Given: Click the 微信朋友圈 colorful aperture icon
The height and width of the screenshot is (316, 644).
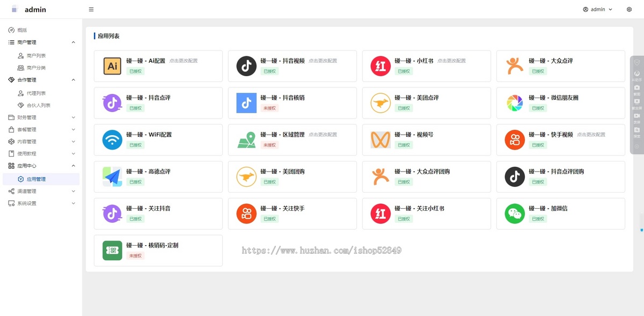Looking at the screenshot, I should tap(515, 103).
